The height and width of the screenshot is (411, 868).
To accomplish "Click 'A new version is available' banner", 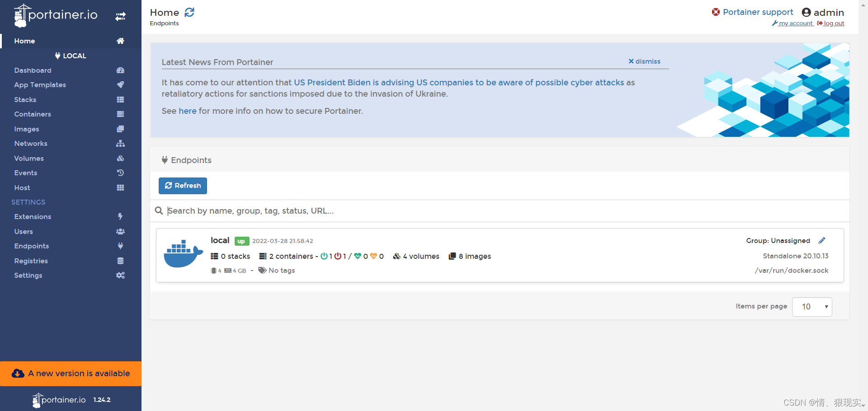I will coord(71,374).
